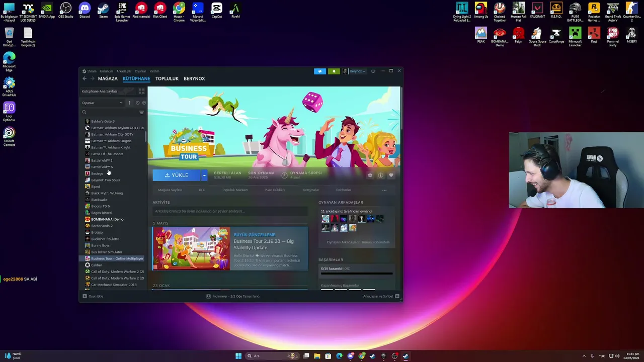Select Batman: Arkham City GOTY
Image resolution: width=644 pixels, height=362 pixels.
[x=112, y=134]
